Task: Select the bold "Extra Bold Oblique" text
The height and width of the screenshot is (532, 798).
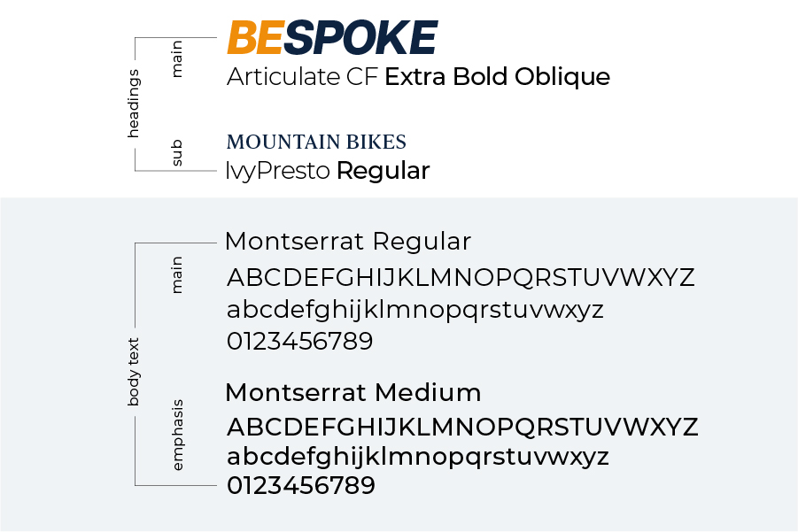Action: click(x=497, y=77)
